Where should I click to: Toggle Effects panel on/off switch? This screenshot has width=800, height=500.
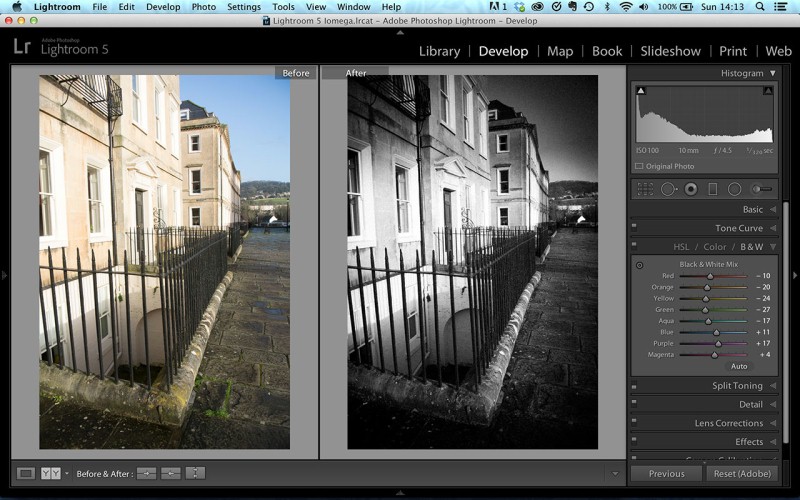tap(634, 440)
